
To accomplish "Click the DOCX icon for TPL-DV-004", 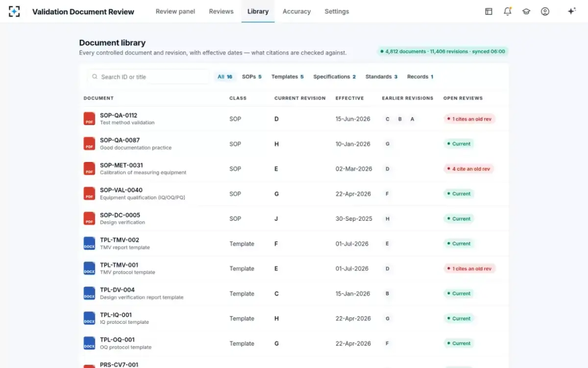I will tap(89, 293).
